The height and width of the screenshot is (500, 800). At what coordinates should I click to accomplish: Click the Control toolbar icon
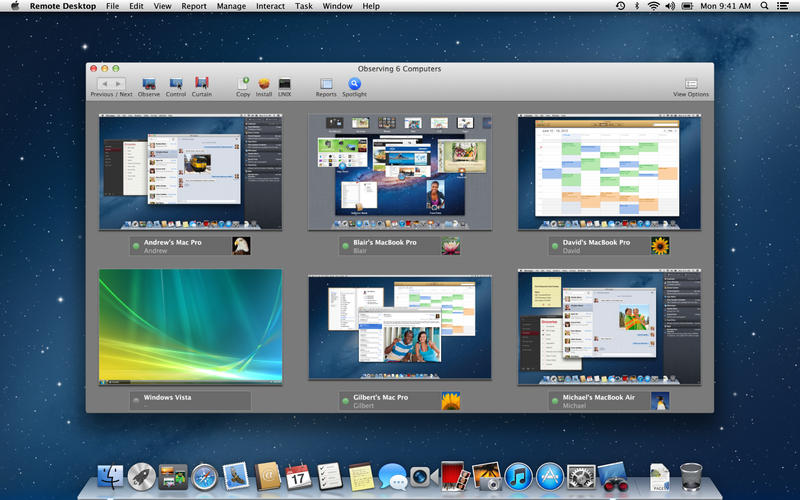pyautogui.click(x=176, y=84)
